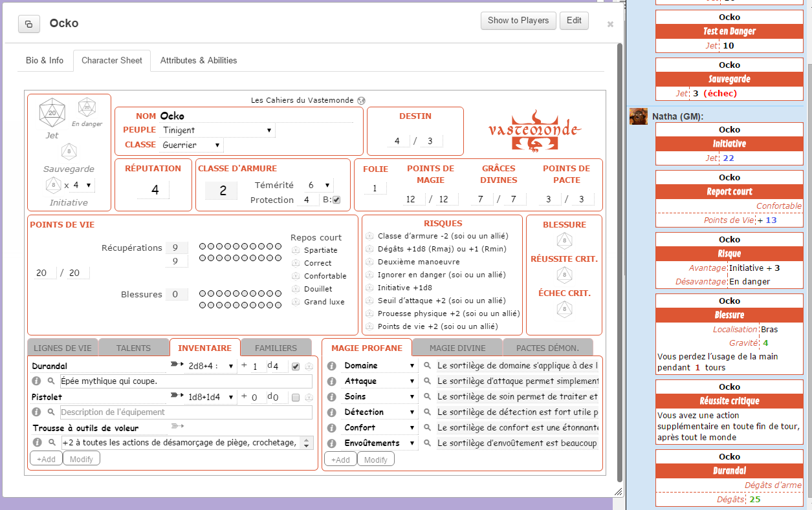Image resolution: width=812 pixels, height=510 pixels.
Task: Click the Spartiate rest die icon
Action: tap(296, 250)
